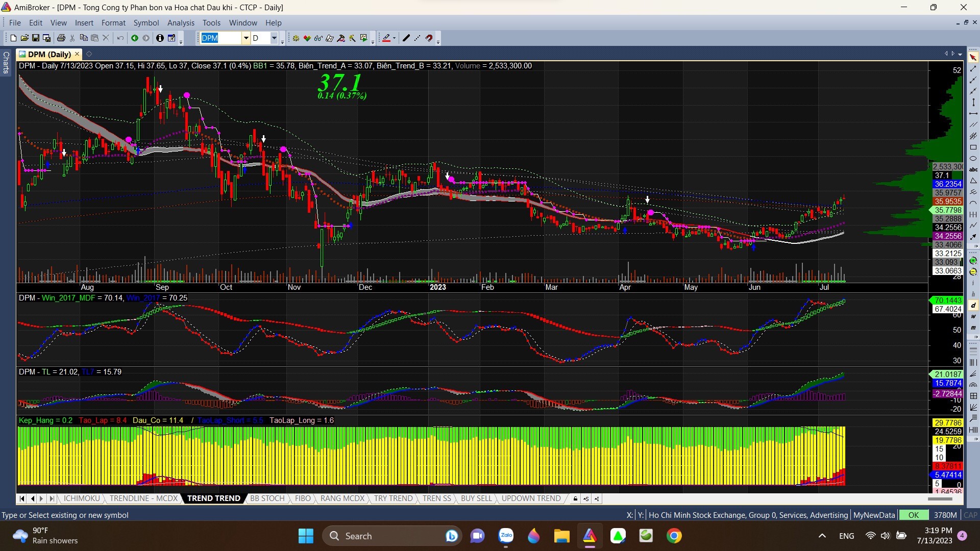980x551 pixels.
Task: Click the Print icon in toolbar
Action: (x=61, y=38)
